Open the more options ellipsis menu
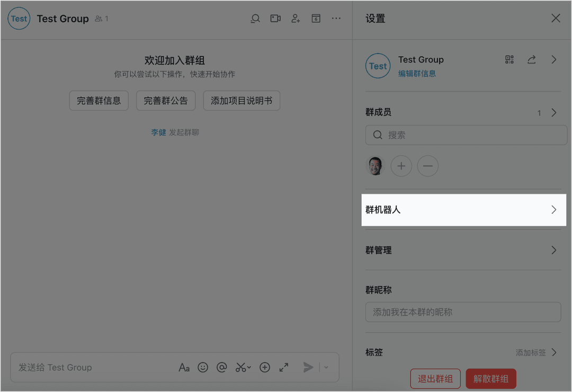Screen dimensions: 572x392 coord(336,18)
